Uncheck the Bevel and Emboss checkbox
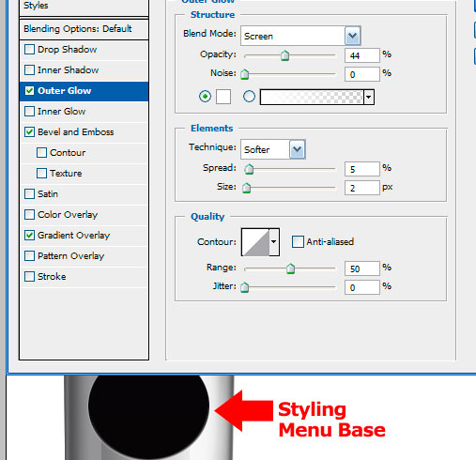476x460 pixels. [x=29, y=132]
